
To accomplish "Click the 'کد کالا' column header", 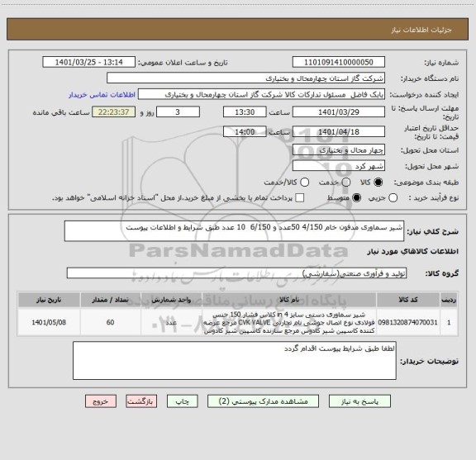I will click(x=408, y=300).
